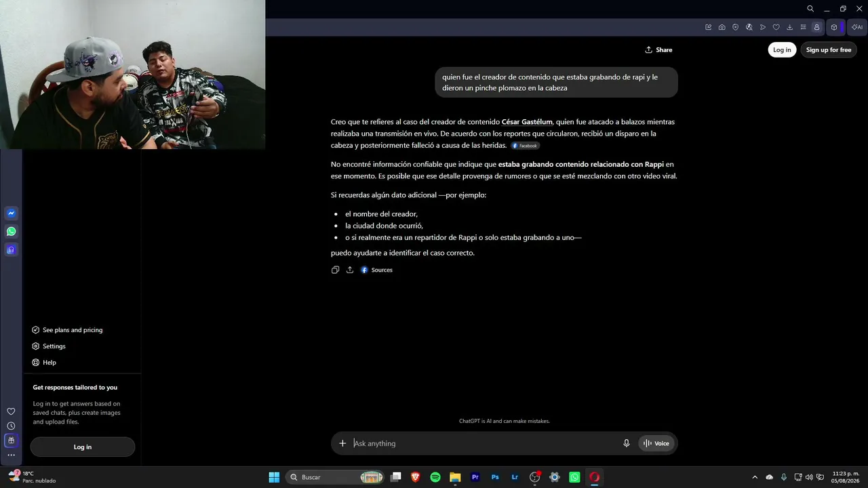Open OBS Studio from the taskbar

coord(534,477)
